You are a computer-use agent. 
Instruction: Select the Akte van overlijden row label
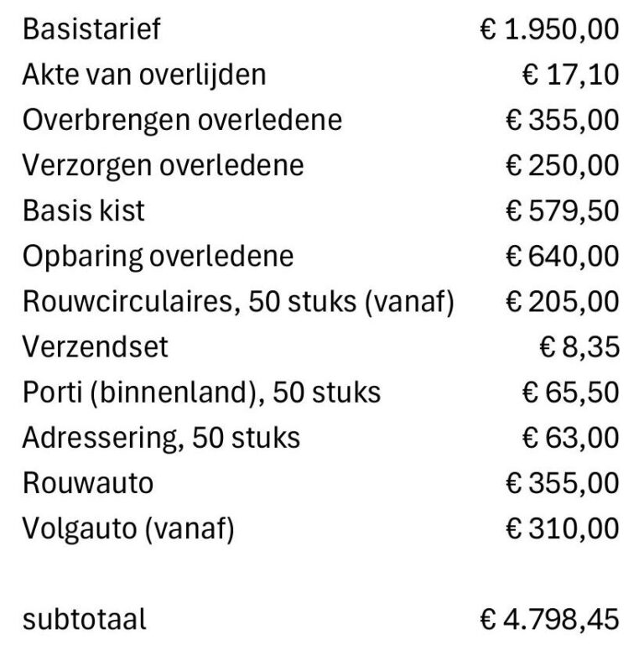click(x=143, y=75)
